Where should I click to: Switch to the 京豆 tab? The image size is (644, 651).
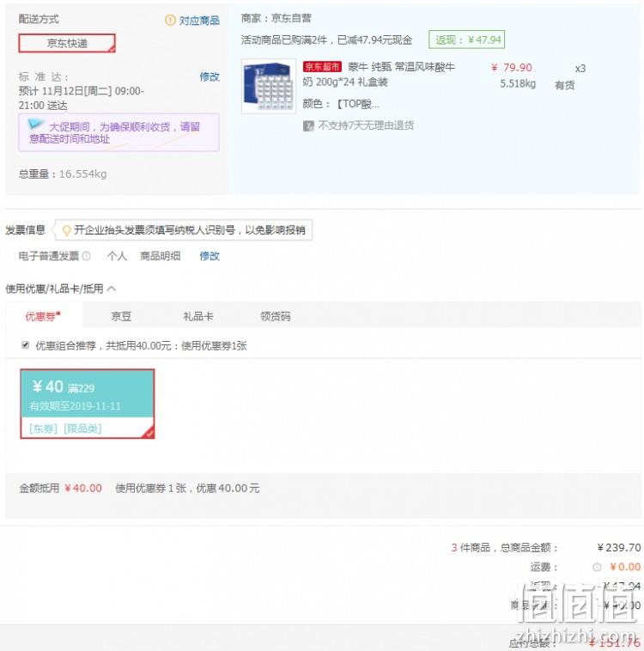pyautogui.click(x=121, y=316)
